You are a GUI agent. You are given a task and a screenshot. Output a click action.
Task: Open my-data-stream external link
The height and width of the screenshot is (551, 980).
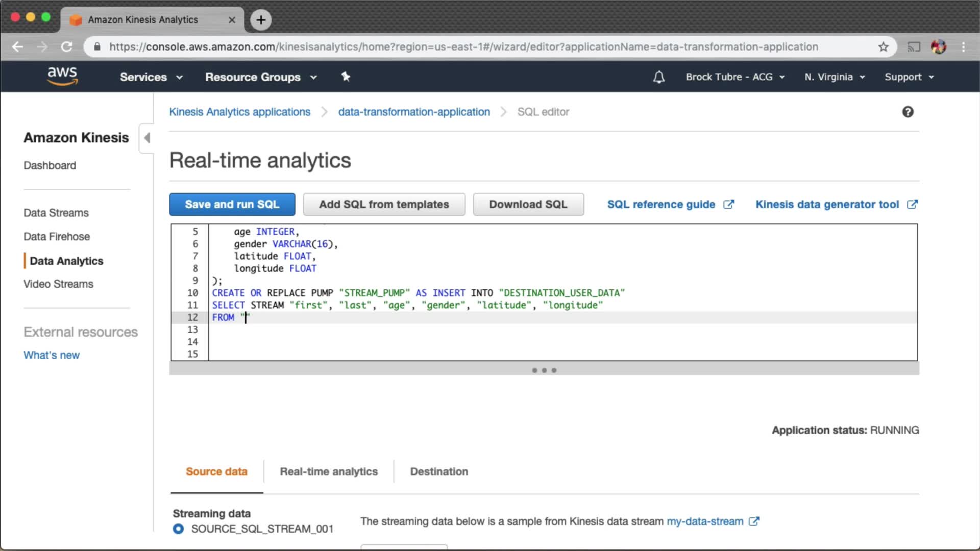point(705,521)
